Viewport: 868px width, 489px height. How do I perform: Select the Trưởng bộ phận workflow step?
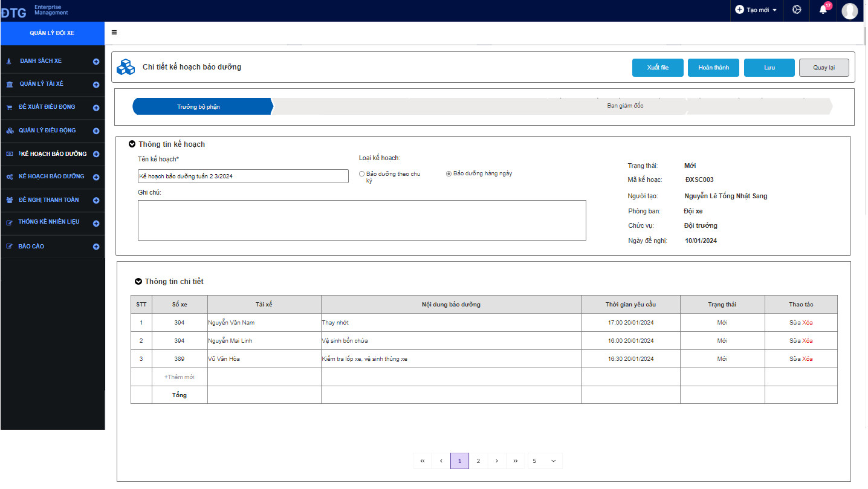[202, 106]
